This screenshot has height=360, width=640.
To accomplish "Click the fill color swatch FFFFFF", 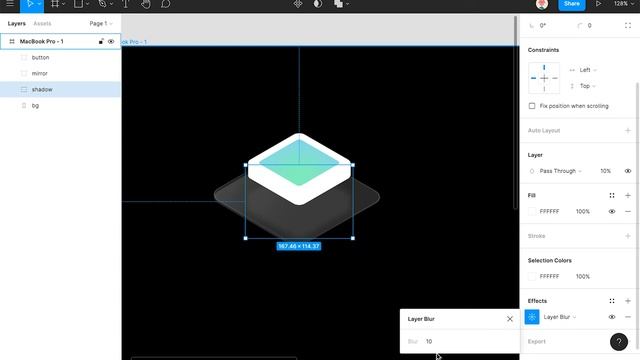I will pyautogui.click(x=532, y=211).
